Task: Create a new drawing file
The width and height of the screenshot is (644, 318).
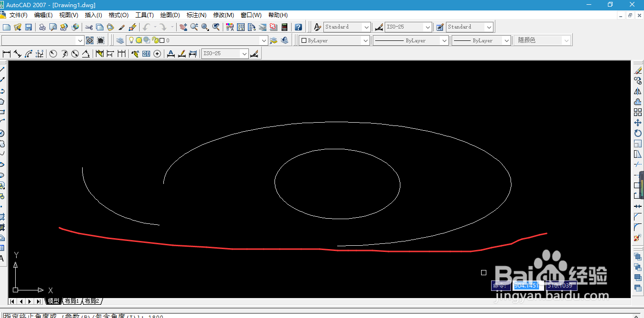Action: click(x=7, y=27)
